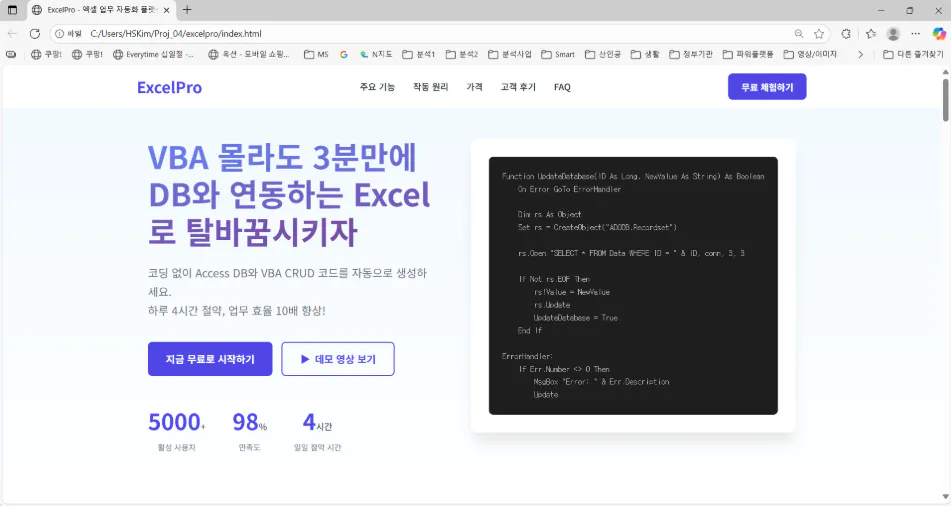This screenshot has width=951, height=506.
Task: Open the tab actions menu icon
Action: click(12, 10)
